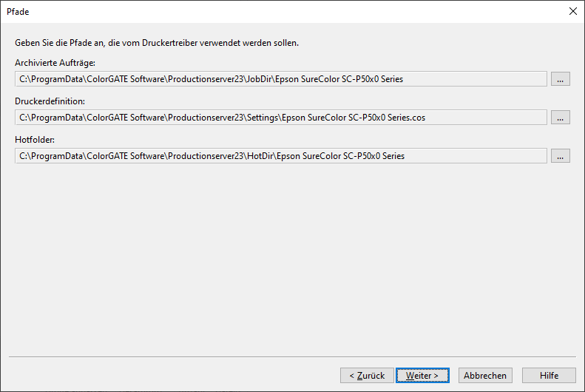The height and width of the screenshot is (392, 585).
Task: Focus the Archivierte Aufträge path field
Action: point(281,79)
